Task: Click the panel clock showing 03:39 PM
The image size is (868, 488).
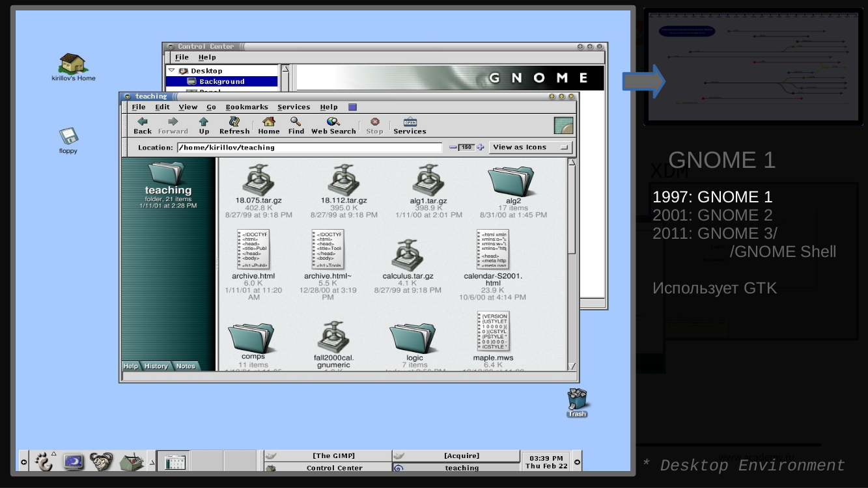Action: [x=547, y=461]
